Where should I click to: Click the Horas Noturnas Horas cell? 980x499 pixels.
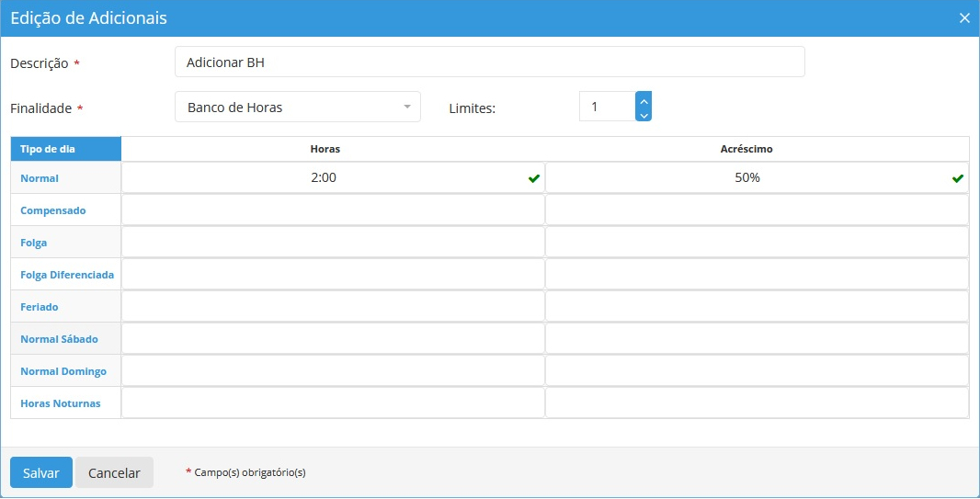[333, 403]
